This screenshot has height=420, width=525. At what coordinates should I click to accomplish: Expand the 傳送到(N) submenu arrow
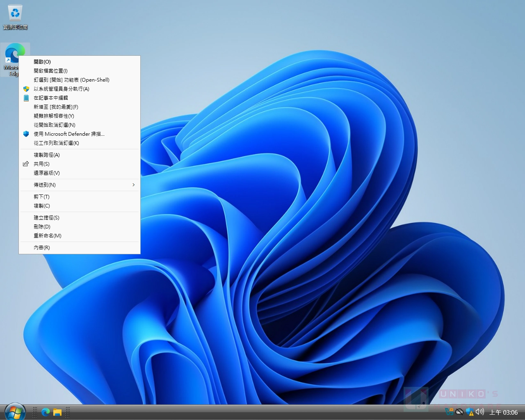(133, 185)
